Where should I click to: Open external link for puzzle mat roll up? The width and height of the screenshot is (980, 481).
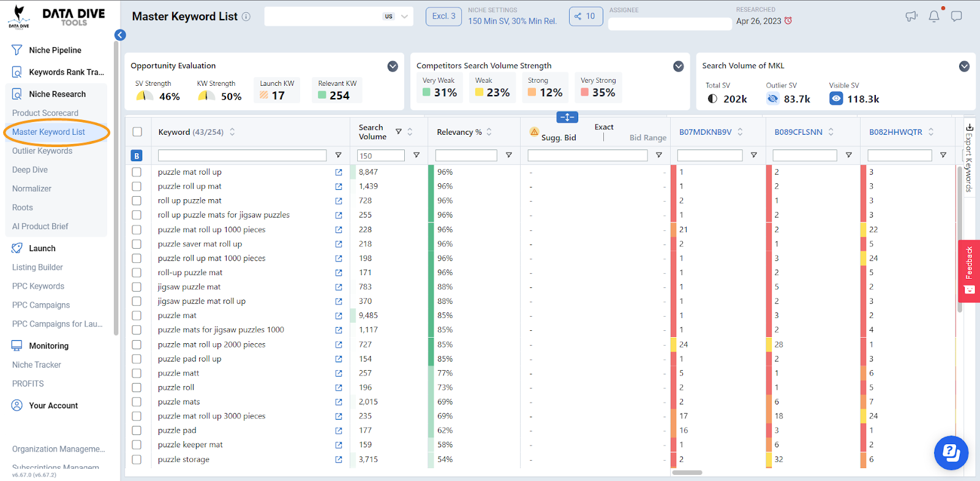click(x=339, y=172)
